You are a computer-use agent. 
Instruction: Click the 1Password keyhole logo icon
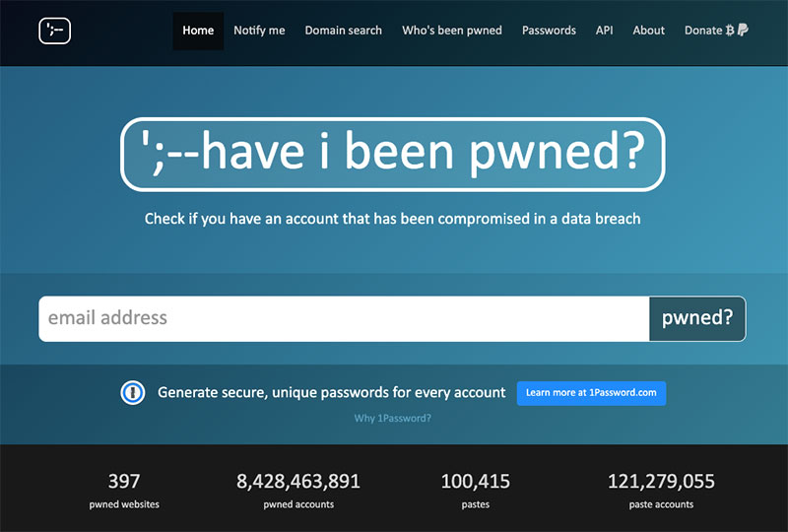tap(133, 393)
